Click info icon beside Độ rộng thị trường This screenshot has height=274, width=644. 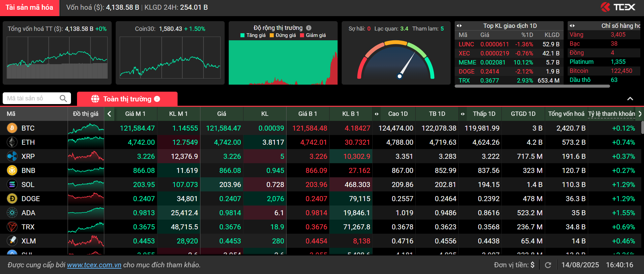(309, 28)
